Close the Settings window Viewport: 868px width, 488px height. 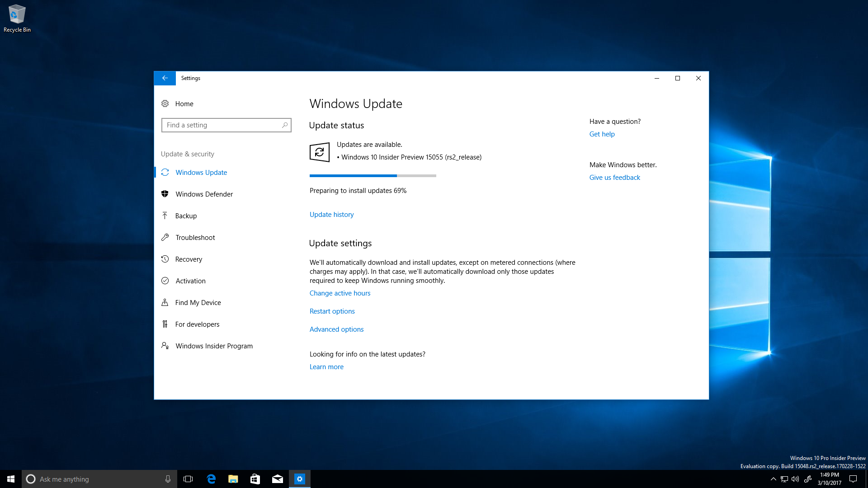(698, 78)
